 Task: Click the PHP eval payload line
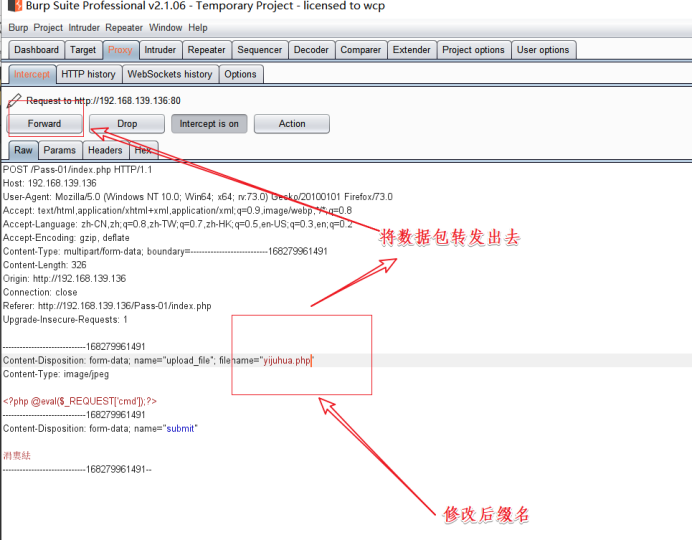tap(80, 401)
